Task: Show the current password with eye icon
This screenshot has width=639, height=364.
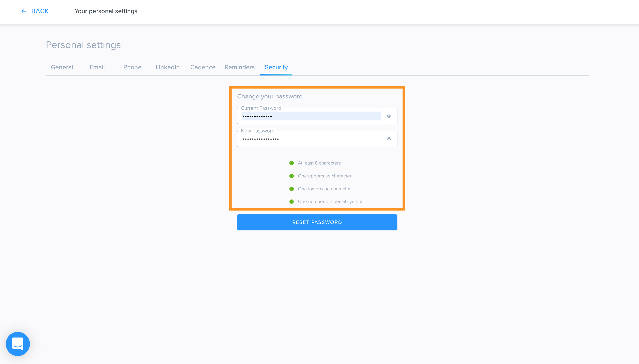Action: 389,116
